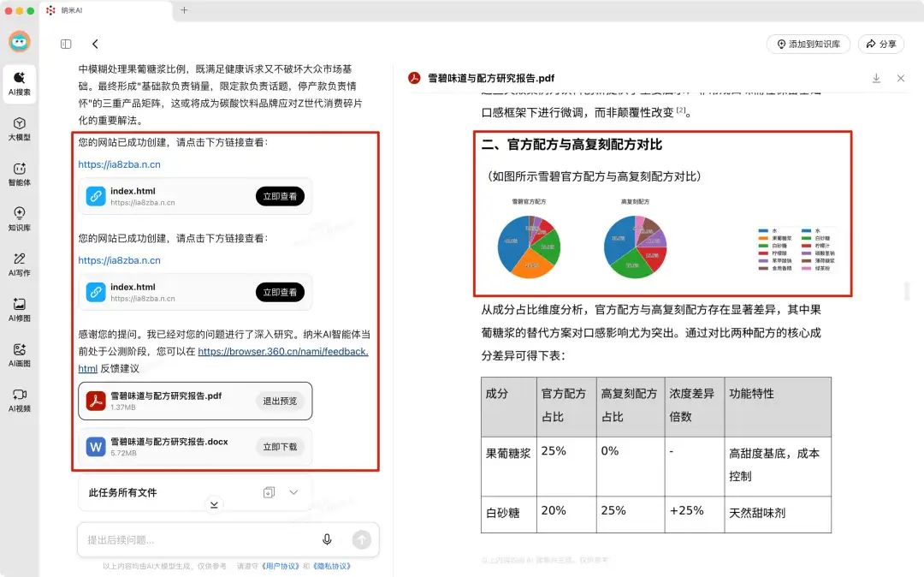Screen dimensions: 924x577
Task: Click the PDF panel scrollbar thumb
Action: coord(908,292)
